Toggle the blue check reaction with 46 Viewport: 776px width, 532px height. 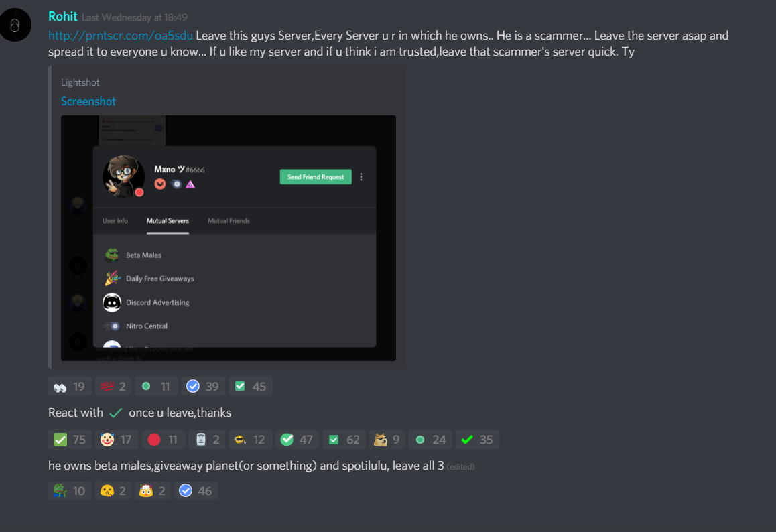pos(196,491)
